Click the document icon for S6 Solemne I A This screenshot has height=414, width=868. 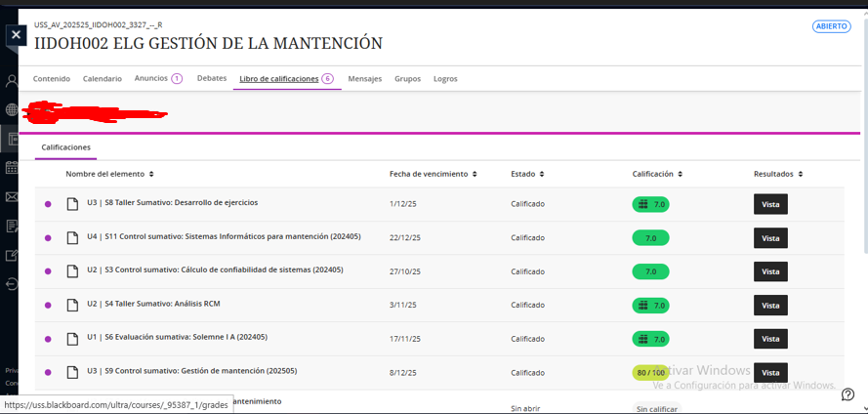[71, 339]
